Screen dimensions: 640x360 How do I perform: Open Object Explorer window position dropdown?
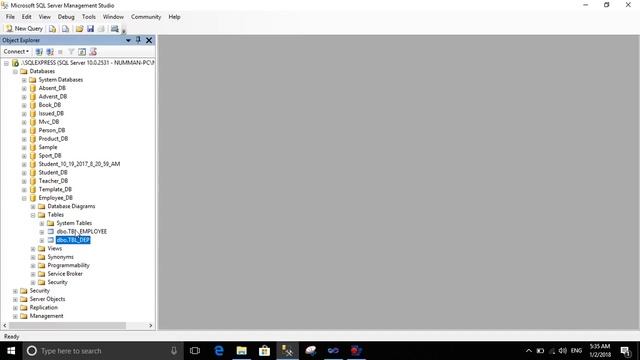point(128,40)
